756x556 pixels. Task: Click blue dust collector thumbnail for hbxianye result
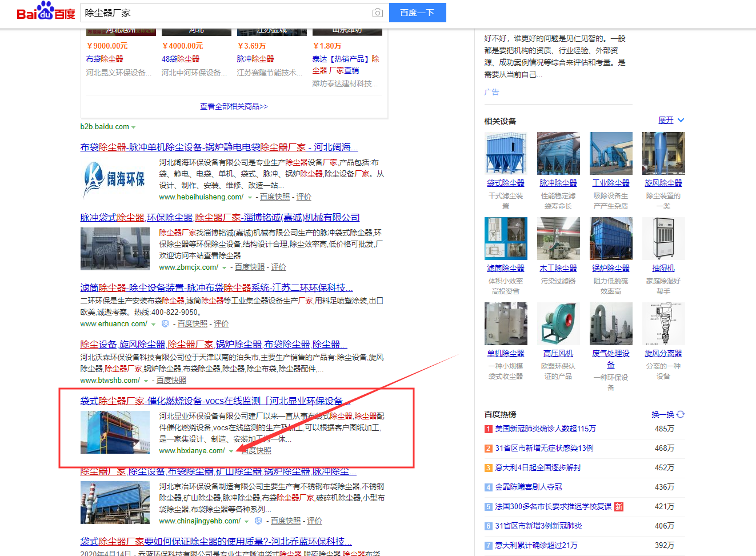(x=115, y=432)
